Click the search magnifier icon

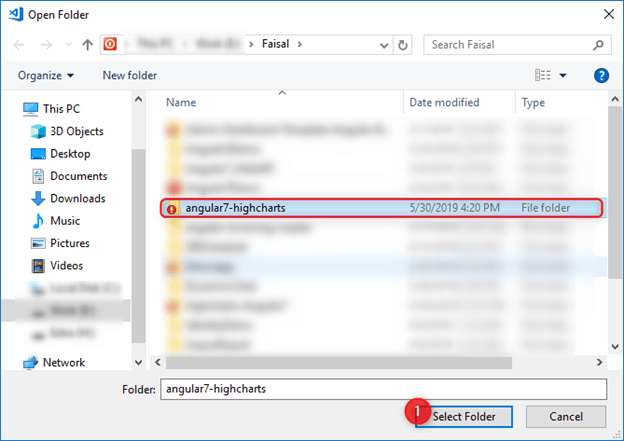pyautogui.click(x=598, y=45)
